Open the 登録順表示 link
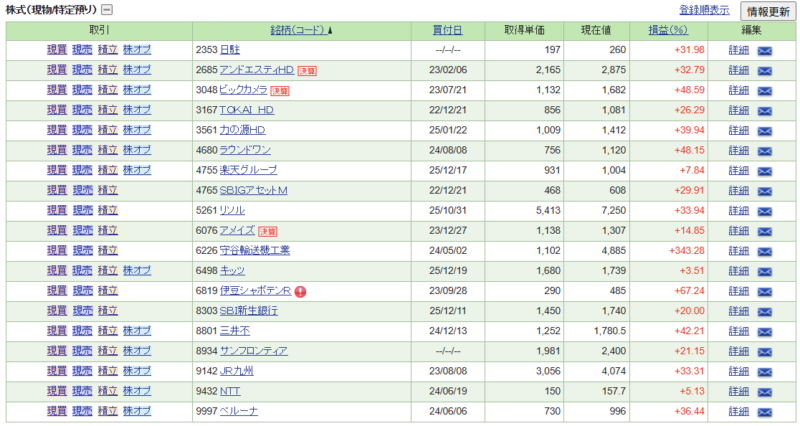800x426 pixels. click(704, 10)
